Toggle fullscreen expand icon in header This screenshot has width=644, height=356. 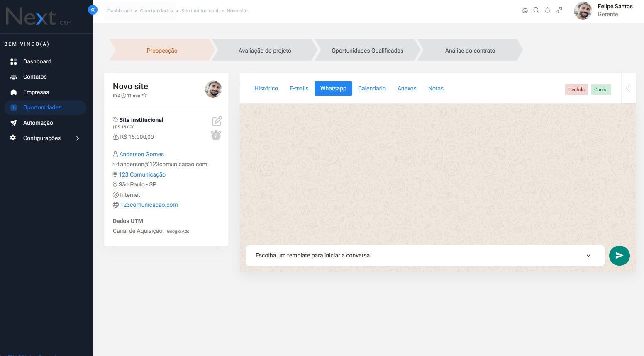pos(559,10)
